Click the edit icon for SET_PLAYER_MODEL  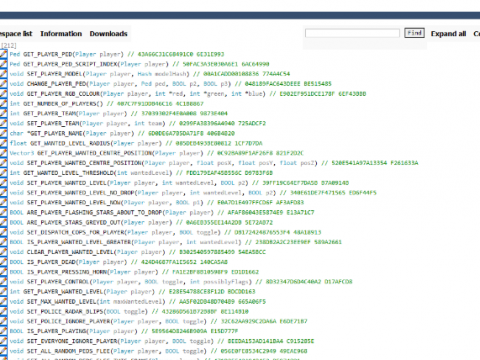pyautogui.click(x=3, y=74)
